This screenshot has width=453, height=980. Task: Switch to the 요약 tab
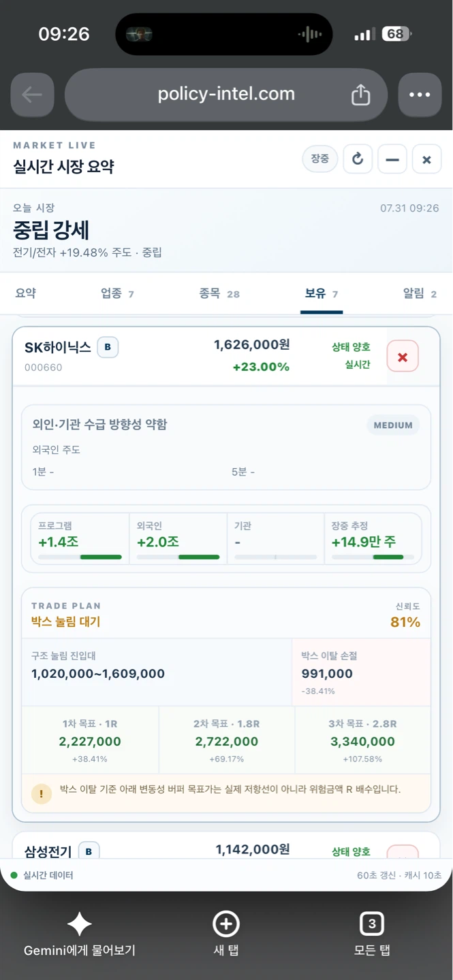point(25,293)
